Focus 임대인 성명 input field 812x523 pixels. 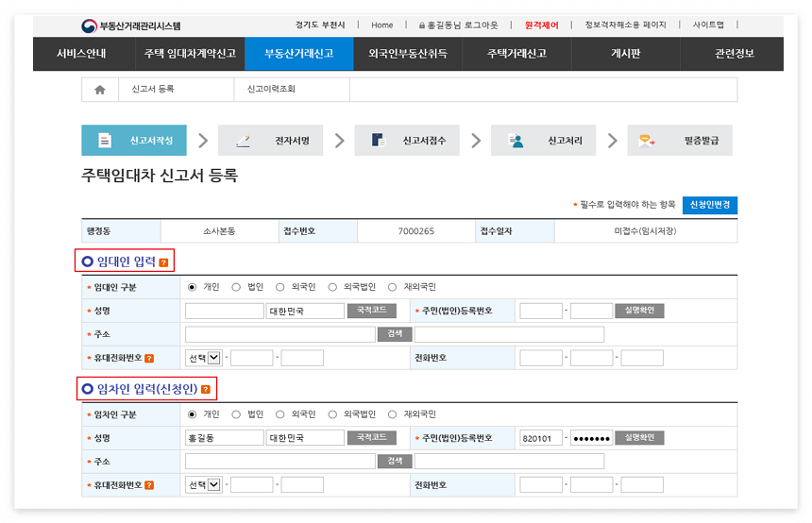tap(225, 311)
